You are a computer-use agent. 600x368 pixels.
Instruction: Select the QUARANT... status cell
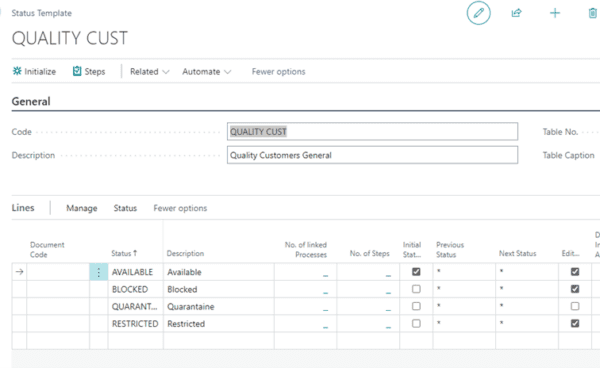click(x=135, y=306)
